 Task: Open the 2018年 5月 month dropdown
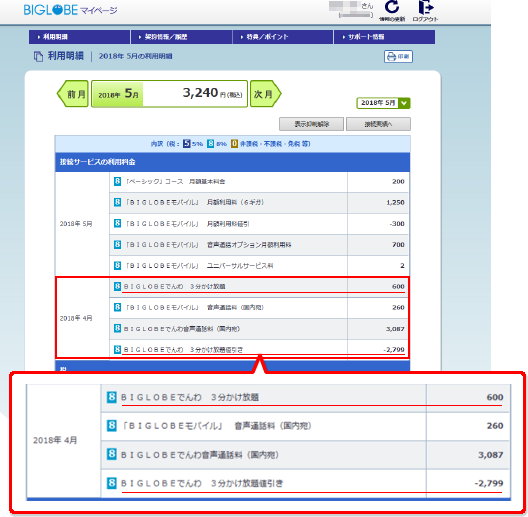[x=383, y=103]
